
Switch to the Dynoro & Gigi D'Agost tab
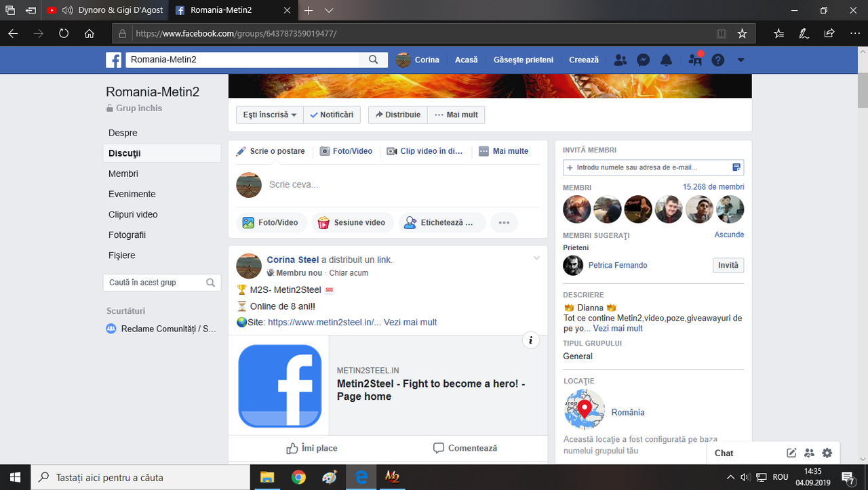click(x=104, y=10)
